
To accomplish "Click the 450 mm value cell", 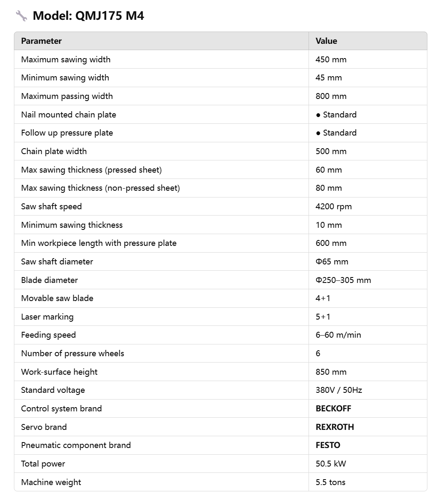I will pos(331,59).
